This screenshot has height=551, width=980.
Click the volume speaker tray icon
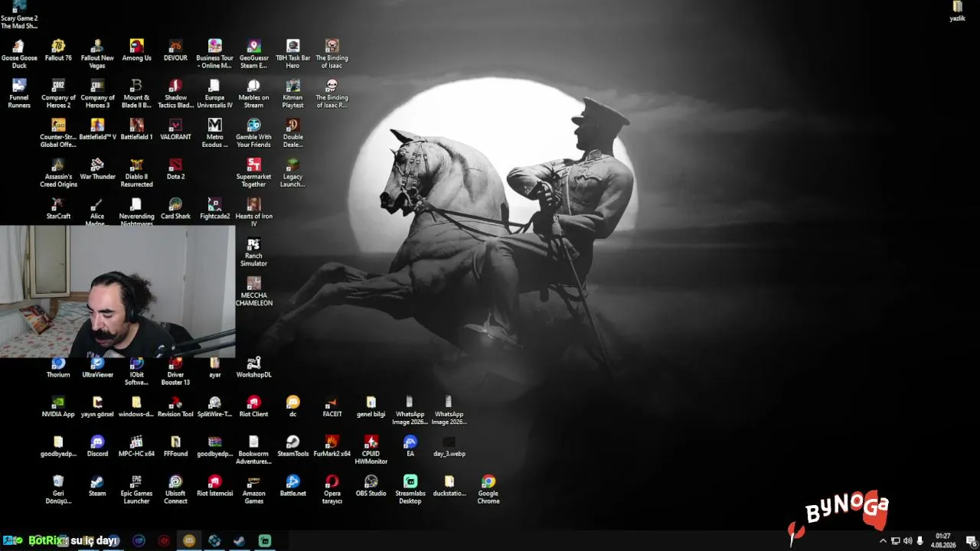point(907,541)
